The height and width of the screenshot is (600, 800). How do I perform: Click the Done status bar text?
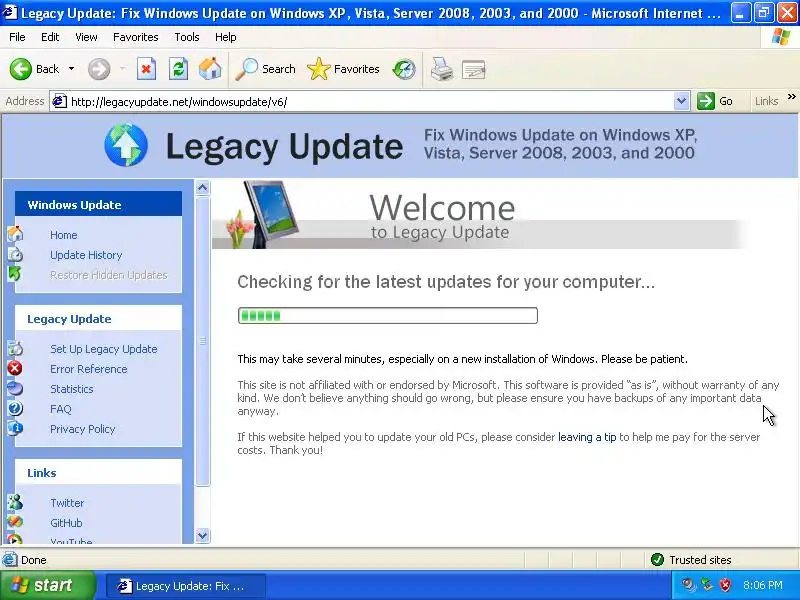[x=34, y=560]
